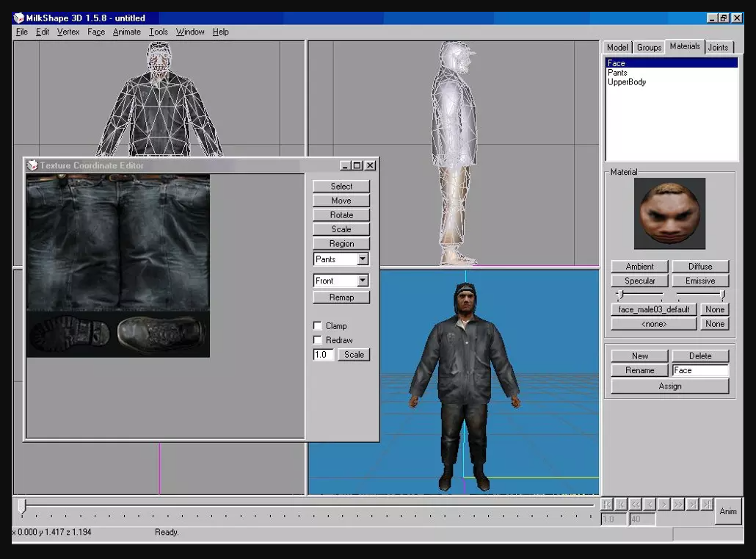Open the Front view dropdown
756x559 pixels.
tap(363, 281)
